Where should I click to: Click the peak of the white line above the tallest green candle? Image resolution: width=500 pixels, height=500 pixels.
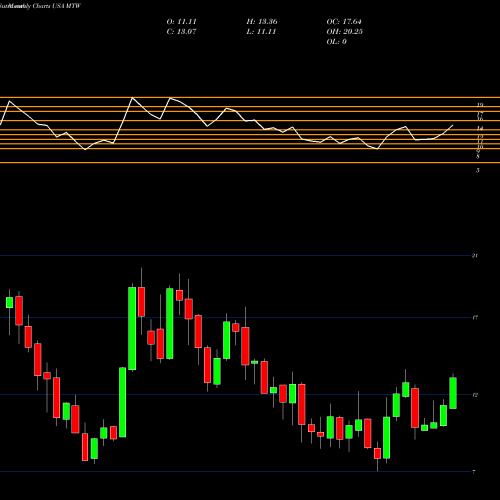pyautogui.click(x=132, y=98)
